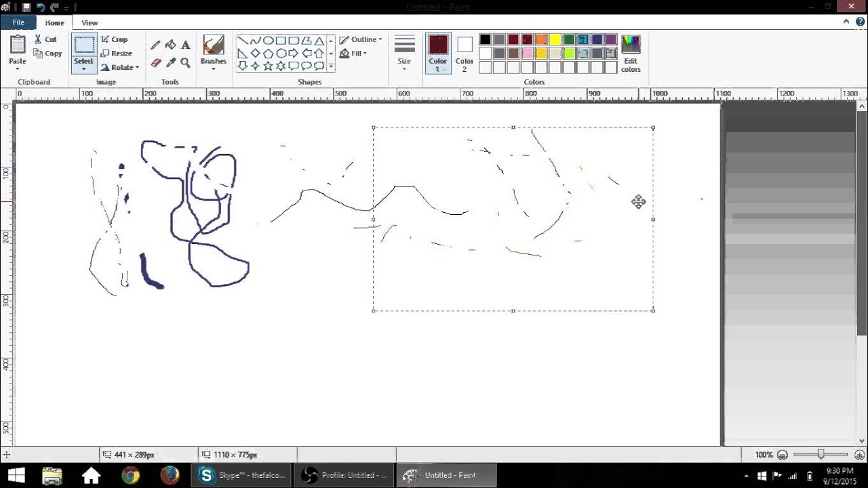
Task: Click the Brushes icon
Action: pyautogui.click(x=213, y=46)
